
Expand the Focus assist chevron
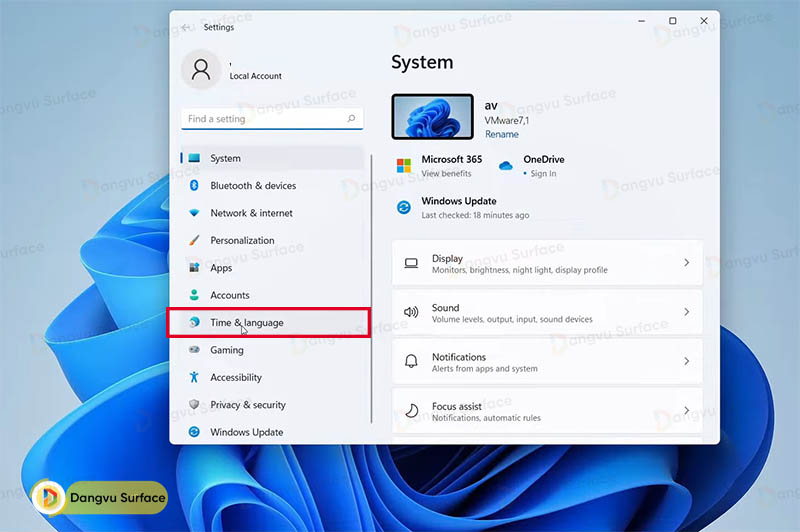[x=687, y=410]
